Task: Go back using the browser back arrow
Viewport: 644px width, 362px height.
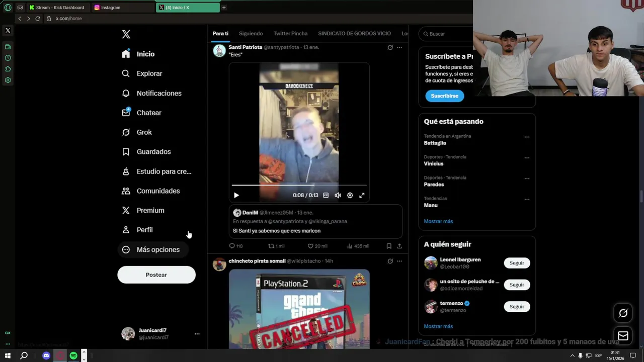Action: point(20,19)
